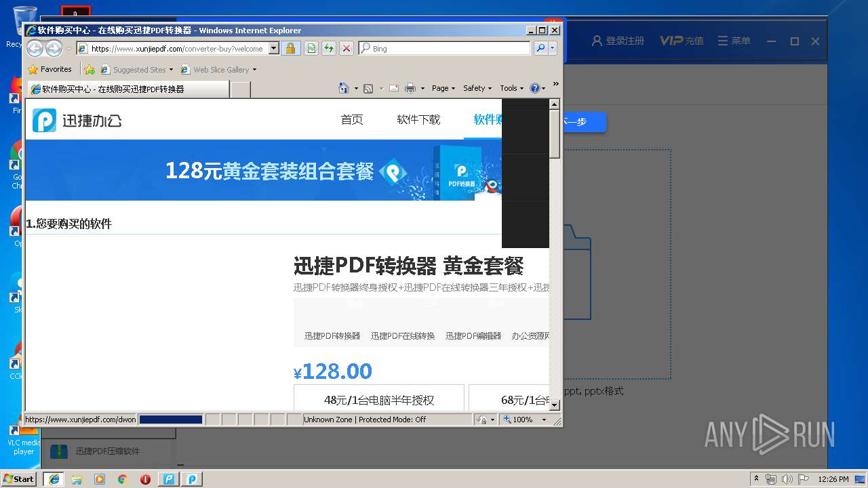
Task: Toggle the Compatibility View icon
Action: pos(311,48)
